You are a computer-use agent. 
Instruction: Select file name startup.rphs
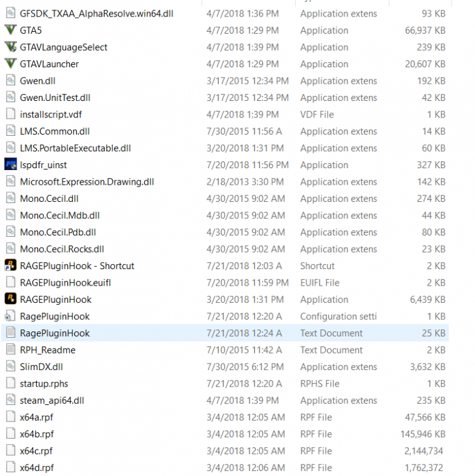pos(44,384)
